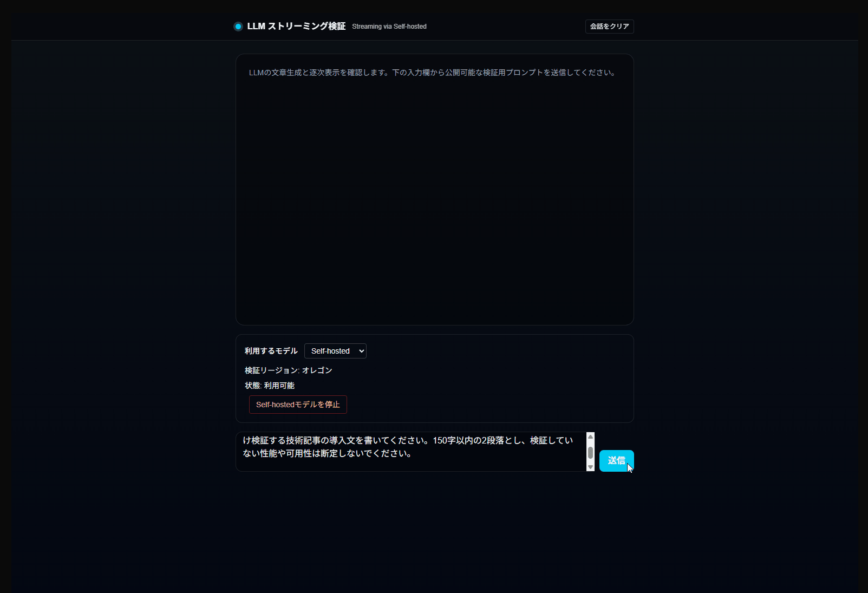This screenshot has height=593, width=868.
Task: Click the blue status dot icon
Action: point(238,27)
